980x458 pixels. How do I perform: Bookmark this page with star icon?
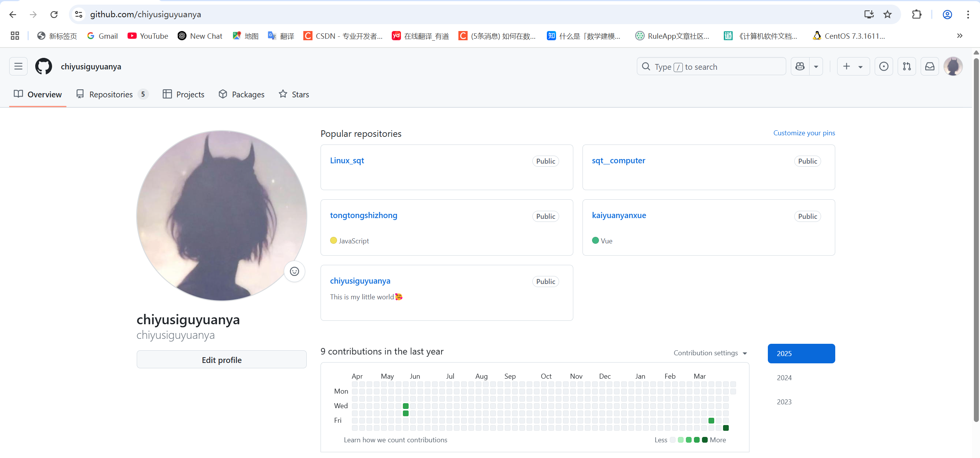(x=887, y=15)
